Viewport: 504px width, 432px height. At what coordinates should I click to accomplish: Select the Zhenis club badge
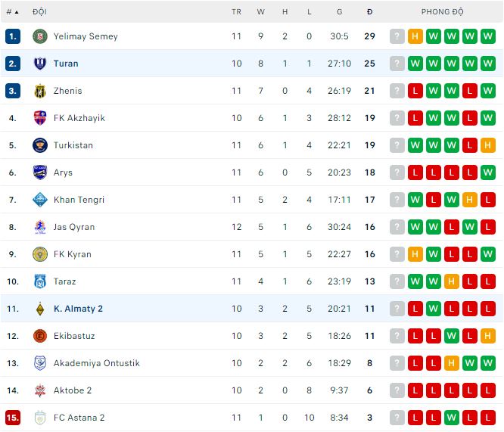[40, 91]
